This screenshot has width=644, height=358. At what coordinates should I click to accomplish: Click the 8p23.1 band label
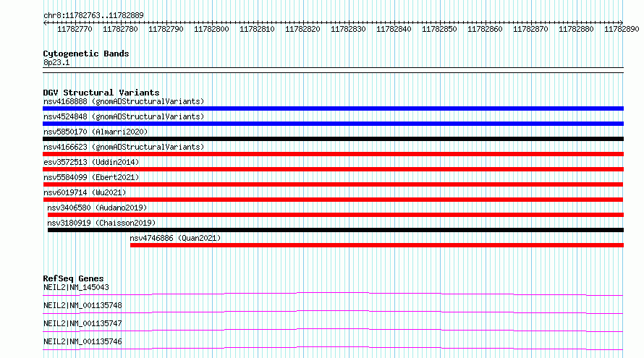tap(56, 62)
